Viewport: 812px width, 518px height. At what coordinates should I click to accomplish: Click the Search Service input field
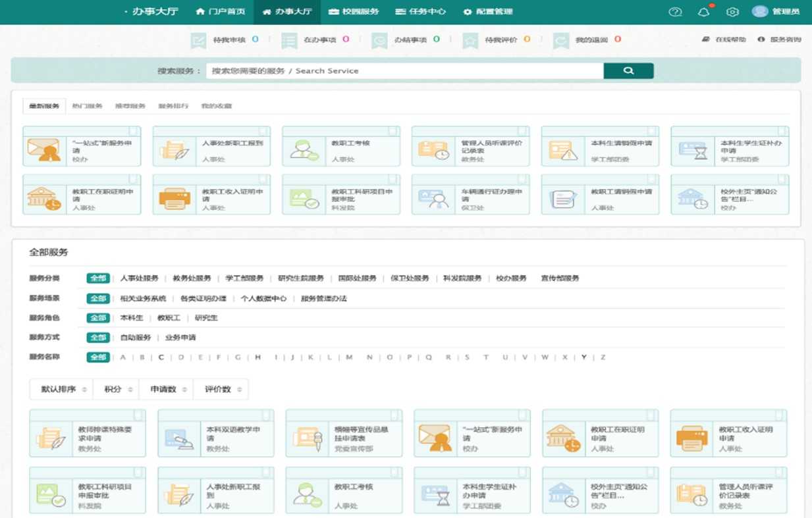(x=404, y=70)
